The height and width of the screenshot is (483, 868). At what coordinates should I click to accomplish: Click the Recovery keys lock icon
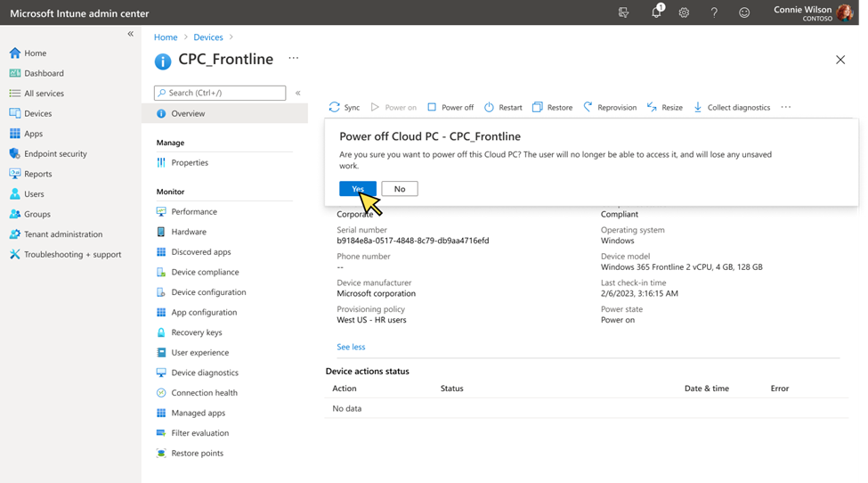[161, 332]
